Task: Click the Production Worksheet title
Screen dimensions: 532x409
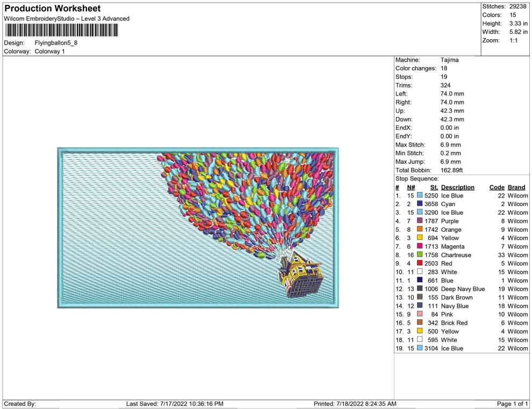Action: pos(53,9)
